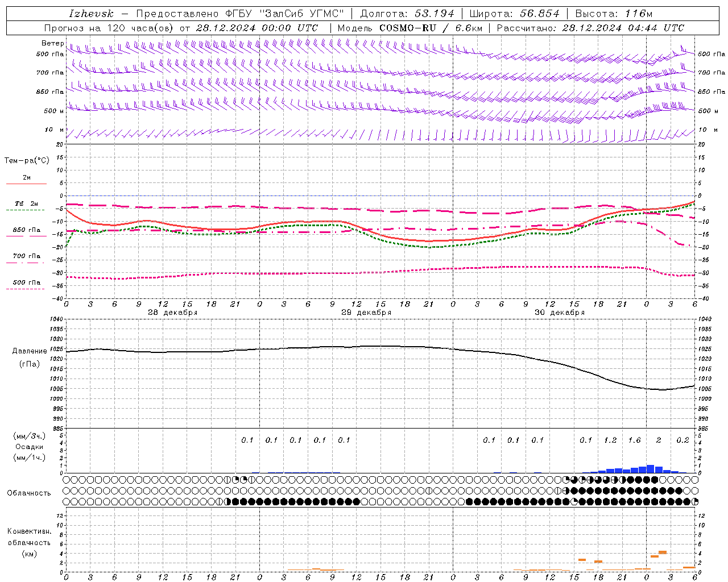Click the 700 гПа temperature legend entry
Screen dimensions: 728x582
26,256
